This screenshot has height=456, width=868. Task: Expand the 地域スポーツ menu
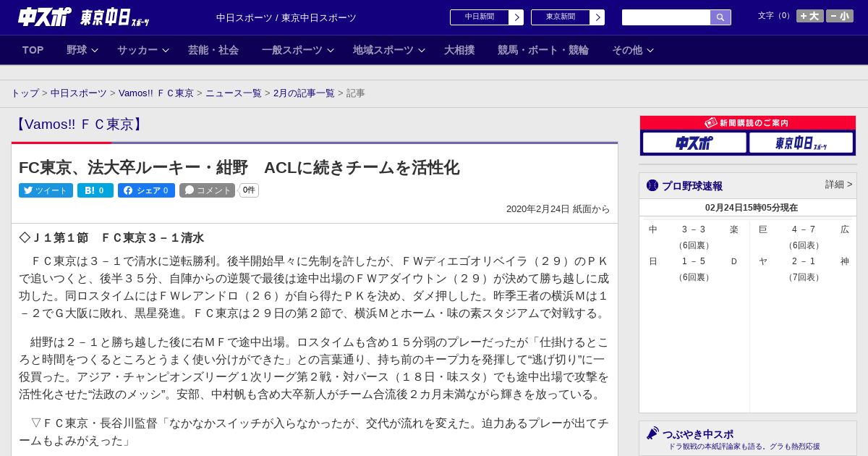pyautogui.click(x=389, y=50)
